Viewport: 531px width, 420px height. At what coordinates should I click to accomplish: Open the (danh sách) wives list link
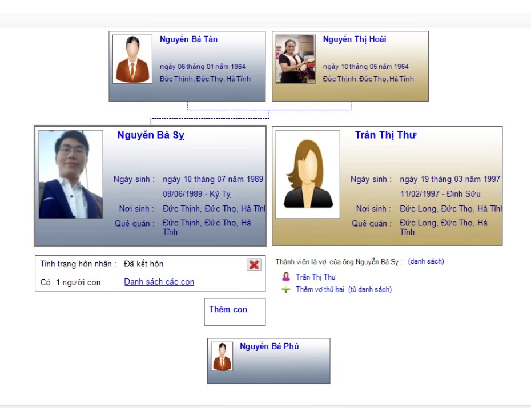point(426,261)
